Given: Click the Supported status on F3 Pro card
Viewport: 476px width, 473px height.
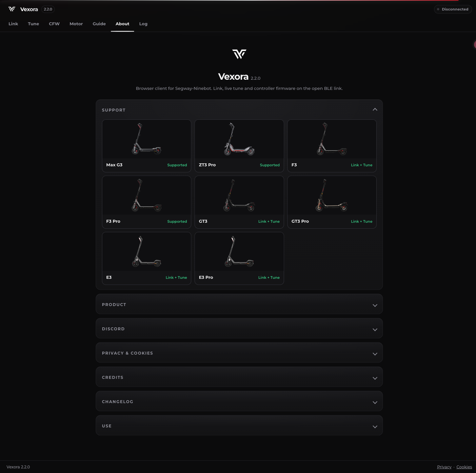Looking at the screenshot, I should (x=177, y=221).
